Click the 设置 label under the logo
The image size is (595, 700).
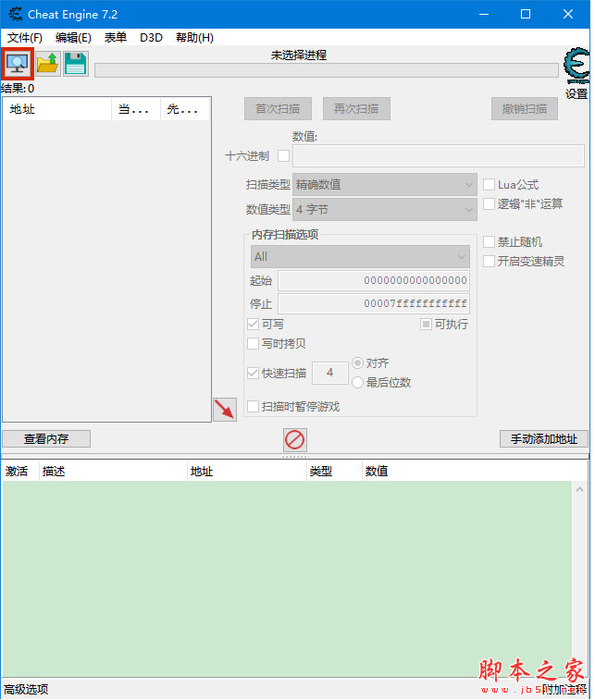pyautogui.click(x=576, y=94)
